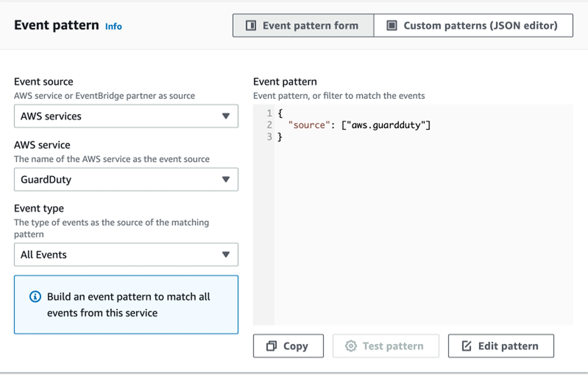
Task: Click the "source" key in the JSON pattern
Action: point(309,125)
